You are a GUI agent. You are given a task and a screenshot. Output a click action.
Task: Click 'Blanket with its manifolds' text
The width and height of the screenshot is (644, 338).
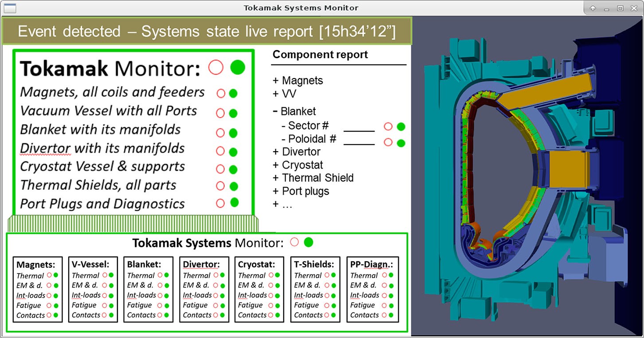[101, 130]
